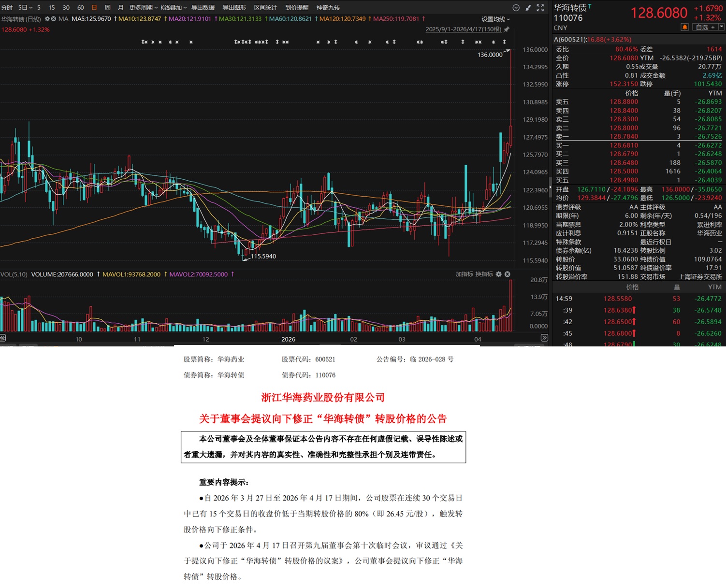Open MA indicator settings gear icon
Viewport: 726px width, 588px height.
pos(47,19)
